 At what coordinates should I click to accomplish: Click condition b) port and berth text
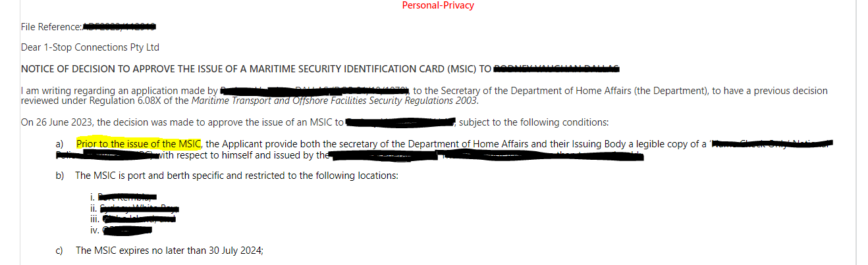point(236,176)
